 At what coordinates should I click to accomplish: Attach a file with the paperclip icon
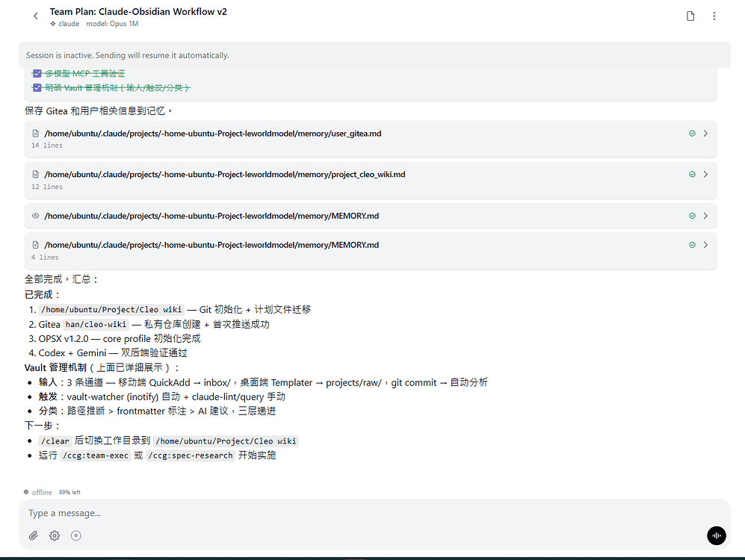34,536
